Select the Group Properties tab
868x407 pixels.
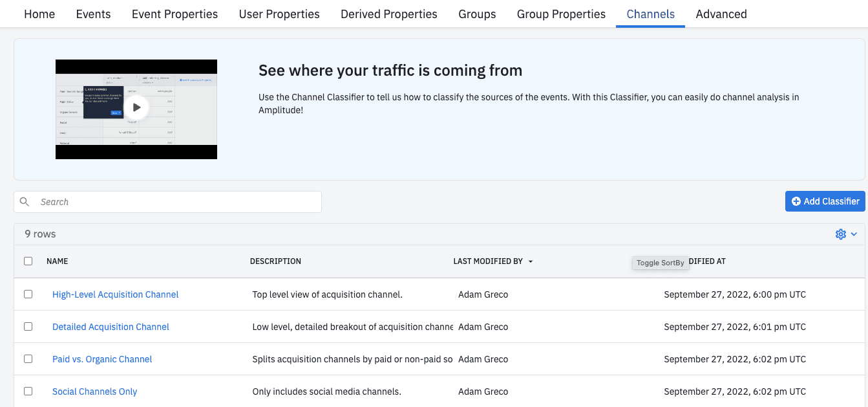click(561, 14)
